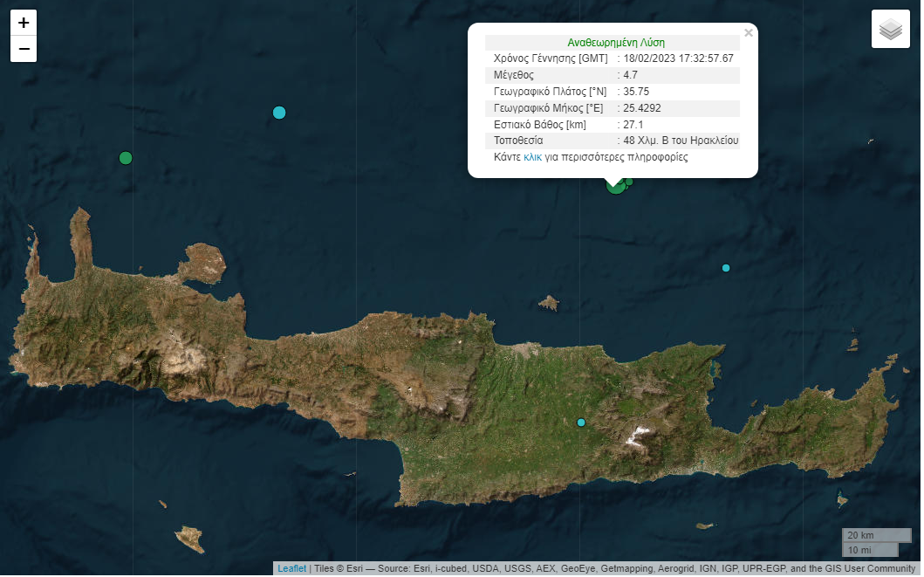
Task: Click the latitude value 35.75
Action: [636, 92]
